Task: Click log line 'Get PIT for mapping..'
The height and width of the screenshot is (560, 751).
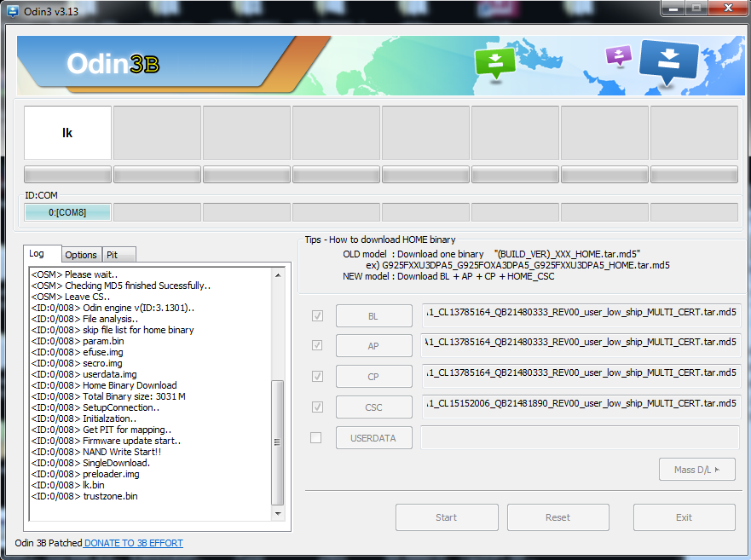Action: 101,430
